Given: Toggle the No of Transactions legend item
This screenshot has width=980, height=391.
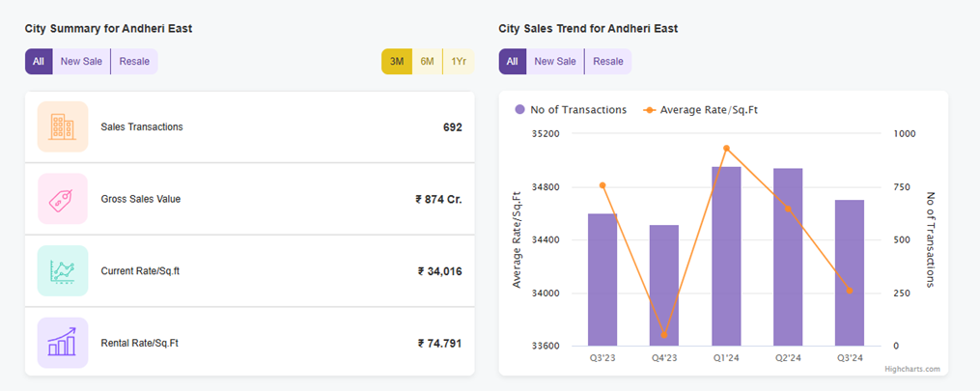Looking at the screenshot, I should point(571,110).
